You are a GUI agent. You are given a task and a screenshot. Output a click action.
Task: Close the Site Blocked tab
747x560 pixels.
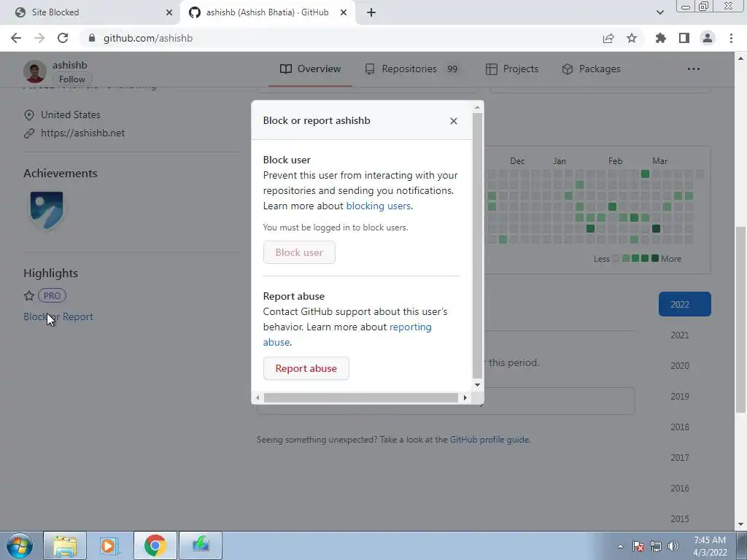click(169, 12)
